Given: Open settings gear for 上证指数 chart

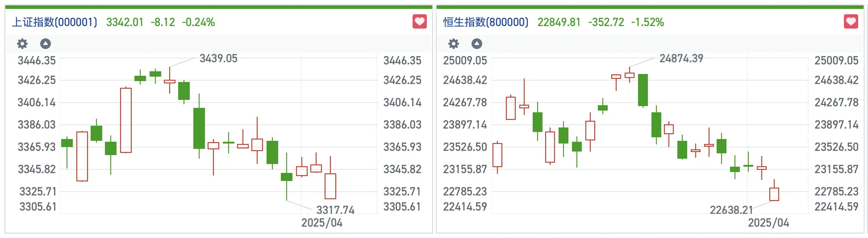Looking at the screenshot, I should point(22,44).
